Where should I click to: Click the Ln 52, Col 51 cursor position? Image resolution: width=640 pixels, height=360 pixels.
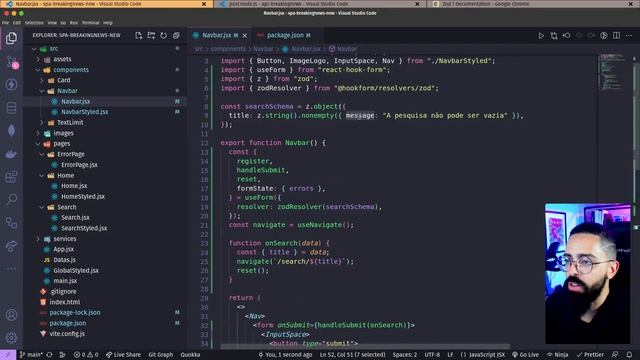tap(352, 355)
